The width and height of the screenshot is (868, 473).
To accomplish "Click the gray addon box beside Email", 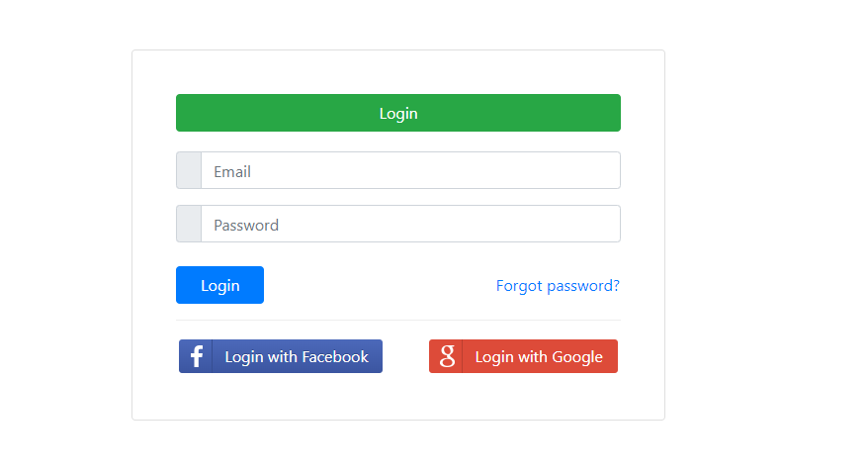I will pyautogui.click(x=189, y=170).
